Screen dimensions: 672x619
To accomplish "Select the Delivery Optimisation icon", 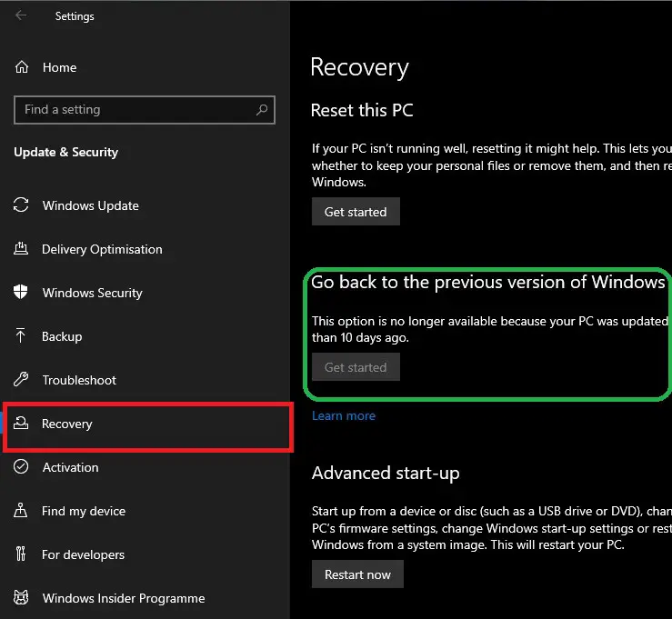I will [21, 249].
